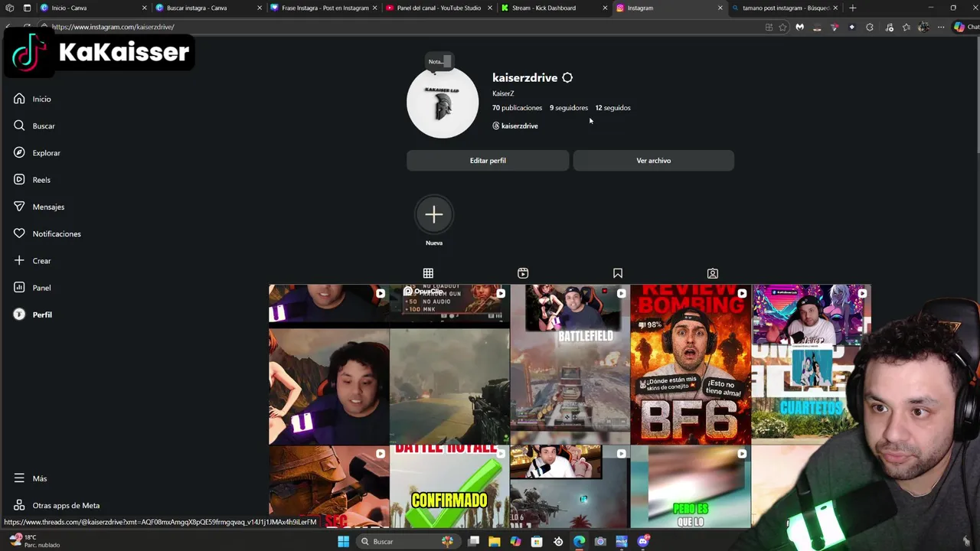View the 9 seguidores list
The image size is (980, 551).
tap(569, 108)
